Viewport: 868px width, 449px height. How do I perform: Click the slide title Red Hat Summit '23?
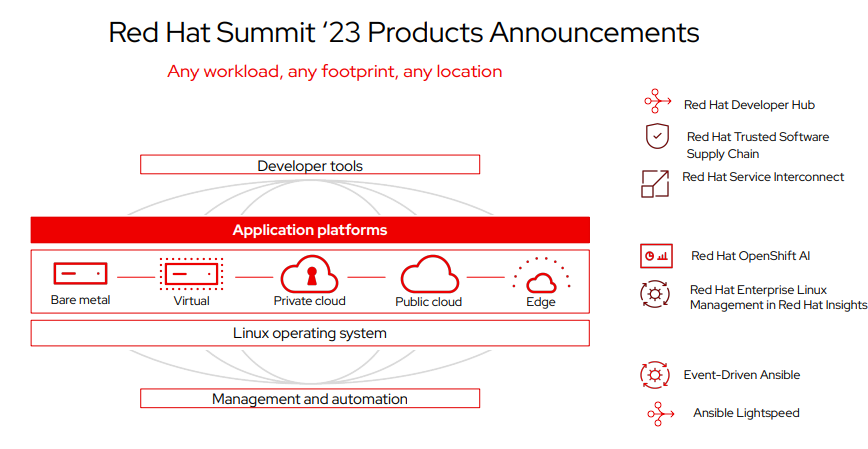click(x=403, y=32)
